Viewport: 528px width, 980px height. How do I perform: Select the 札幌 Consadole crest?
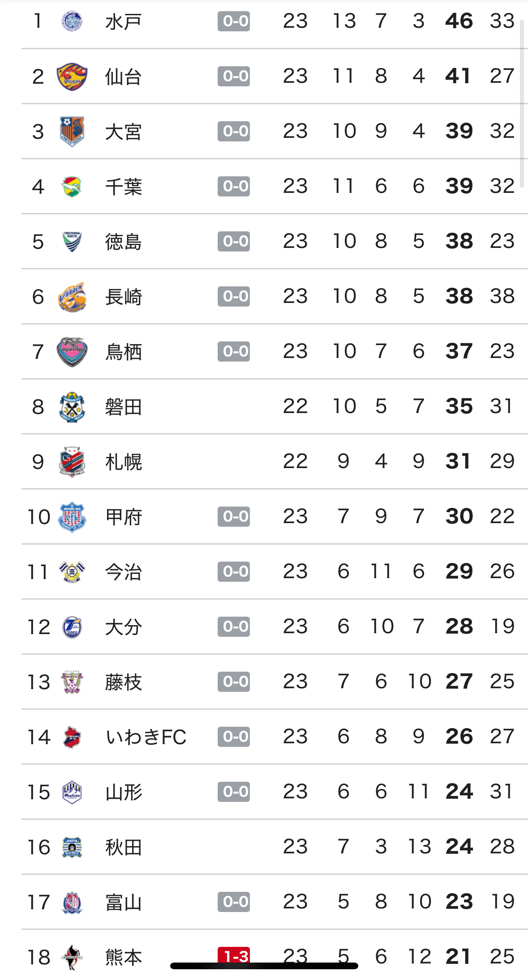(x=72, y=462)
